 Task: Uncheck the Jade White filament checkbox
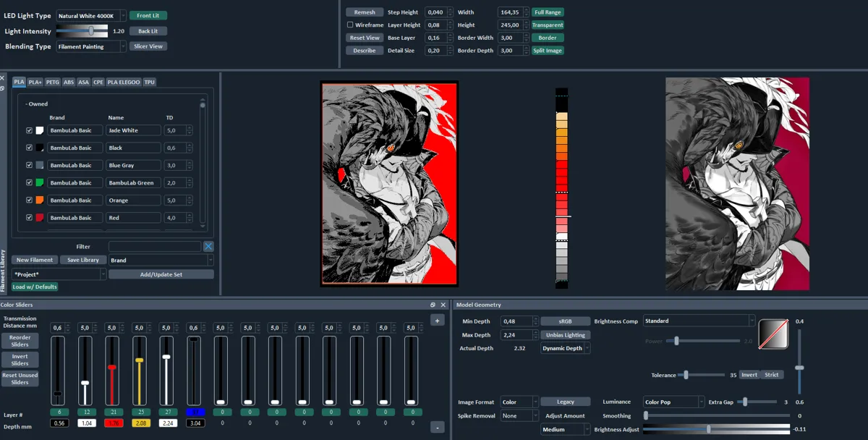(29, 130)
